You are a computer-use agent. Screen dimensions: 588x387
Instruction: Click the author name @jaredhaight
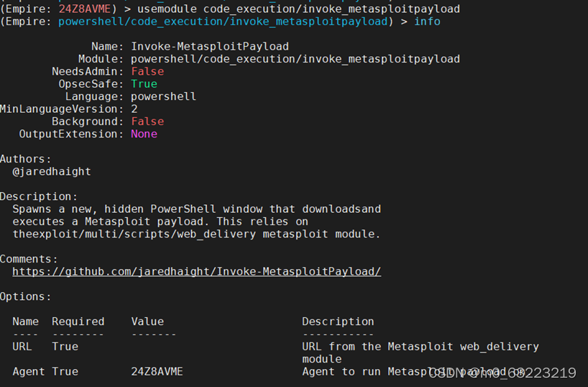coord(52,171)
